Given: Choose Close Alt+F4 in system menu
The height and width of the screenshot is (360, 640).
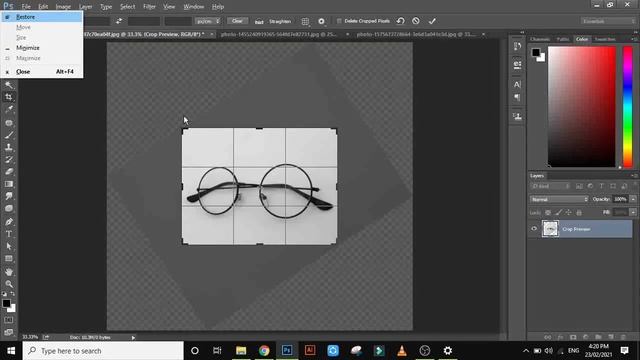Looking at the screenshot, I should click(42, 71).
